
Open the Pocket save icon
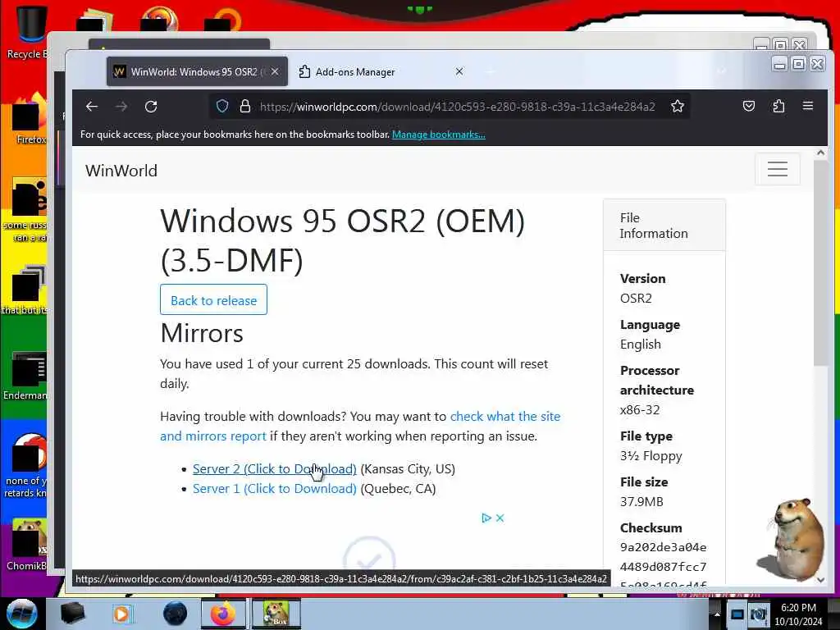coord(749,106)
